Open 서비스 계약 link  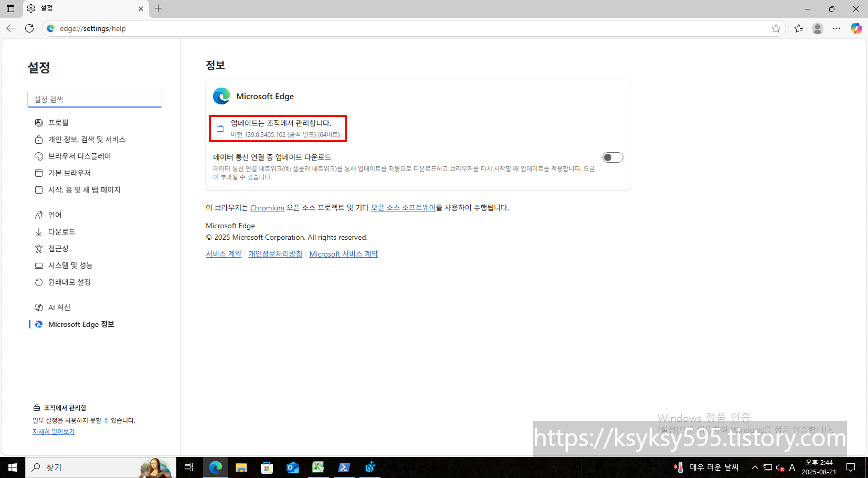(x=224, y=254)
